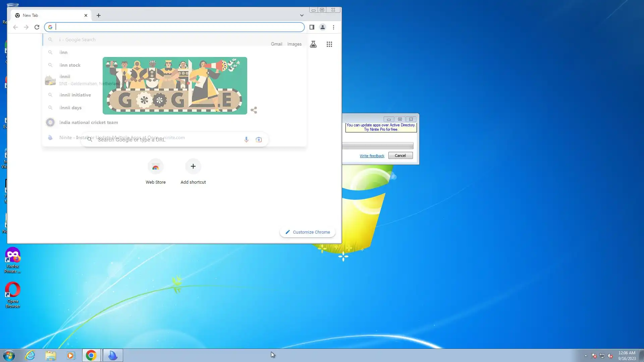
Task: Show hidden system tray icons
Action: (586, 356)
